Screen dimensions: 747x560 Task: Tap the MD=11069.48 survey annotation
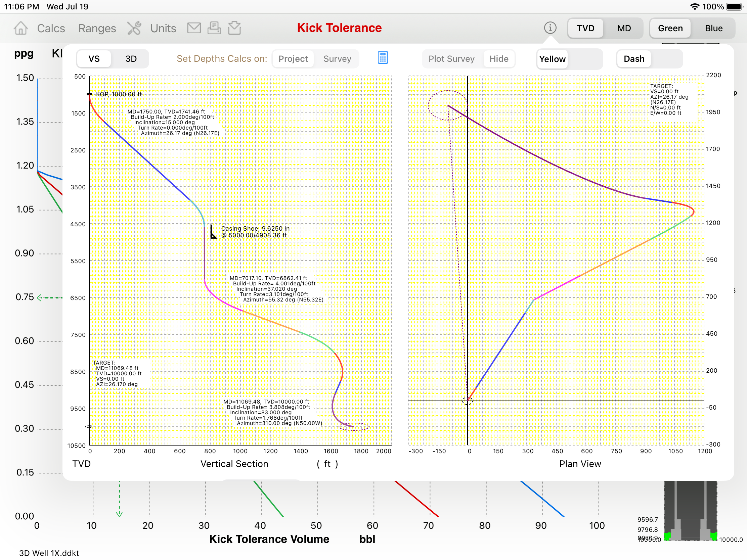(x=272, y=412)
